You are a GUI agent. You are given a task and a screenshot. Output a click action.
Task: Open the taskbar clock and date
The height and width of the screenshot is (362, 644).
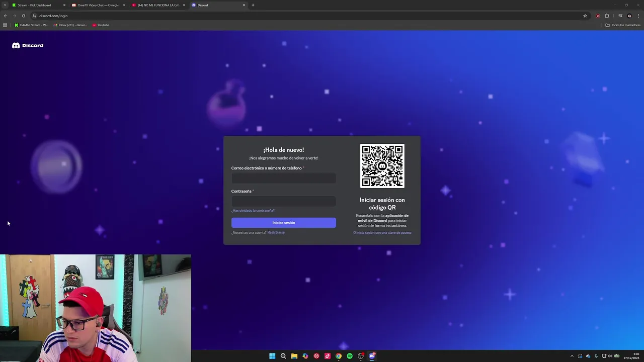click(632, 356)
